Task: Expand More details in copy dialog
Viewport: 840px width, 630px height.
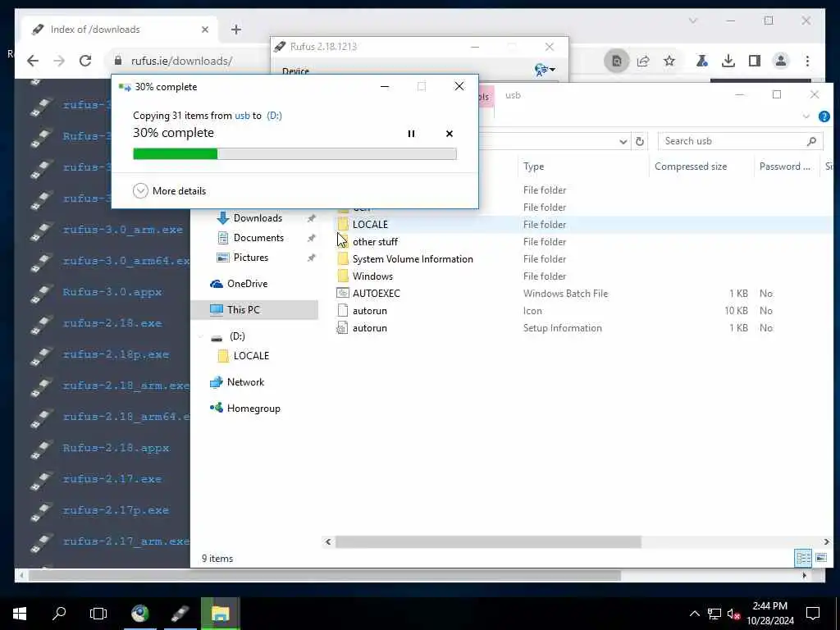Action: click(169, 190)
